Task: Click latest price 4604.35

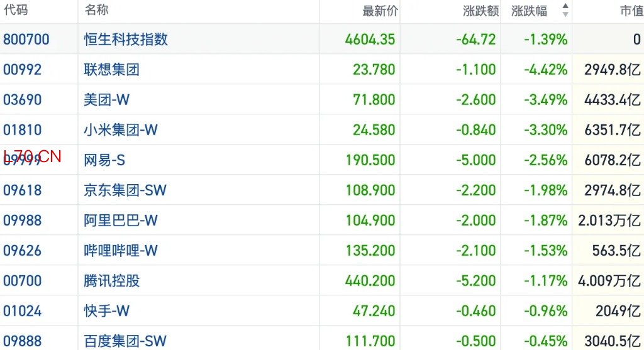Action: coord(370,40)
